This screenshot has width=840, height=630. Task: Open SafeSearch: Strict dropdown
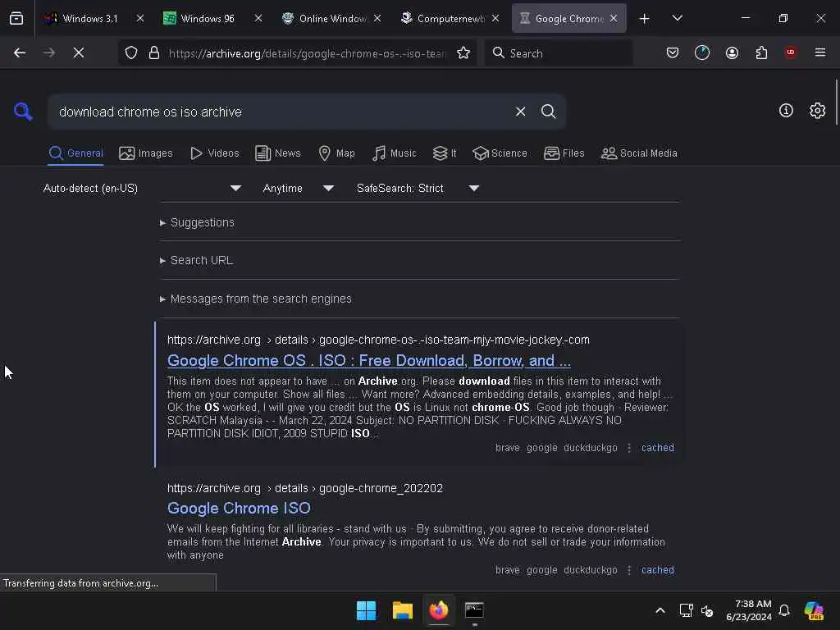point(418,188)
